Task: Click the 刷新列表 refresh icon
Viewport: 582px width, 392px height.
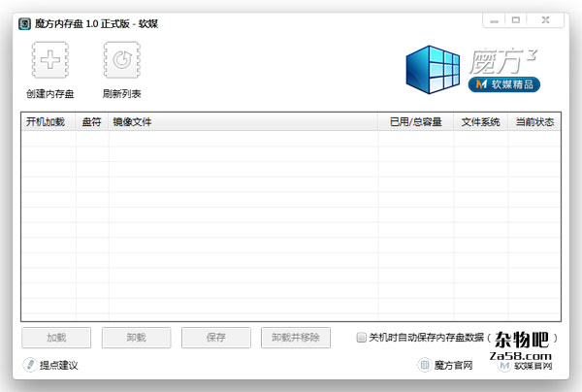Action: click(122, 60)
